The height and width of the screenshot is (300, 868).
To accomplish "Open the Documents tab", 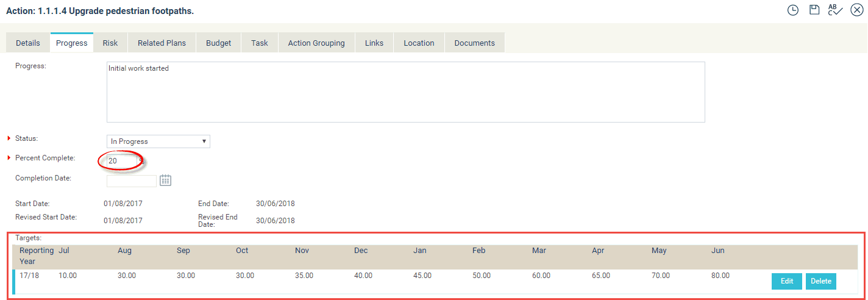I will tap(475, 43).
